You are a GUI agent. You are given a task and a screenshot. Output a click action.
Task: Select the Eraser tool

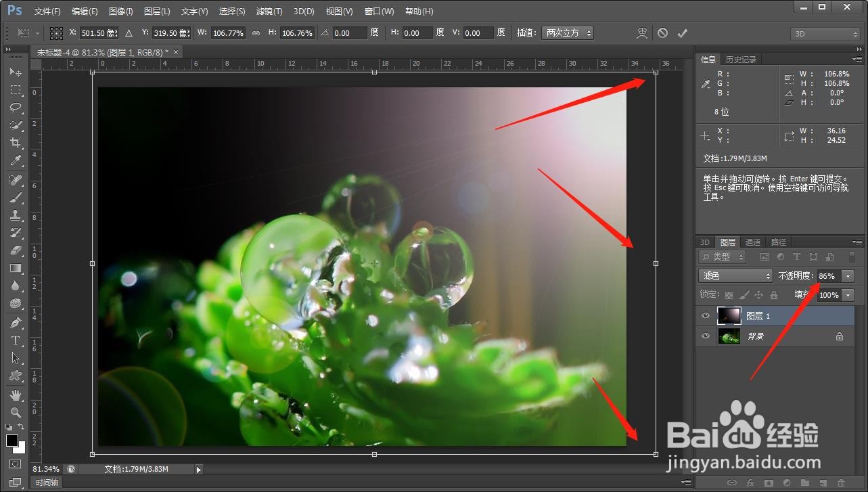tap(16, 250)
